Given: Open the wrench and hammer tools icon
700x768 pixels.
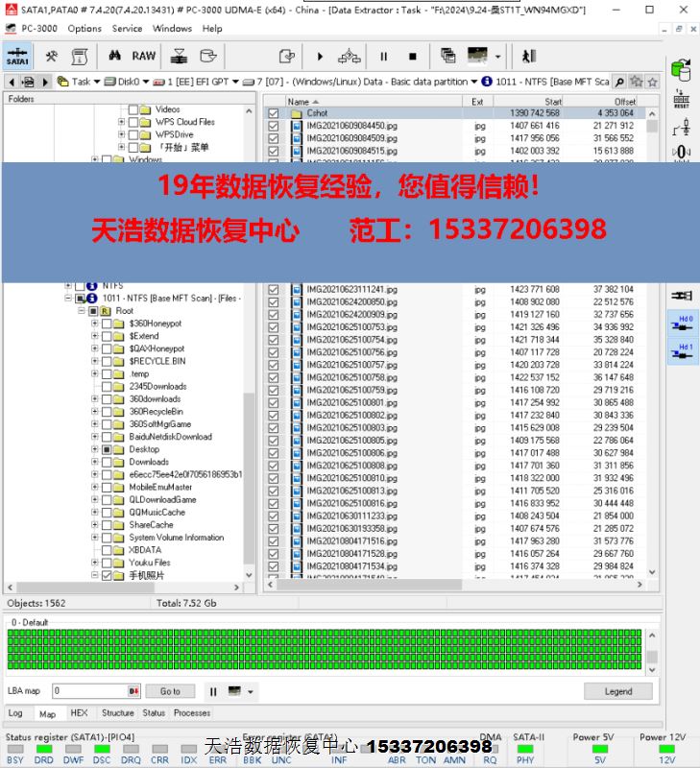Looking at the screenshot, I should tap(51, 56).
